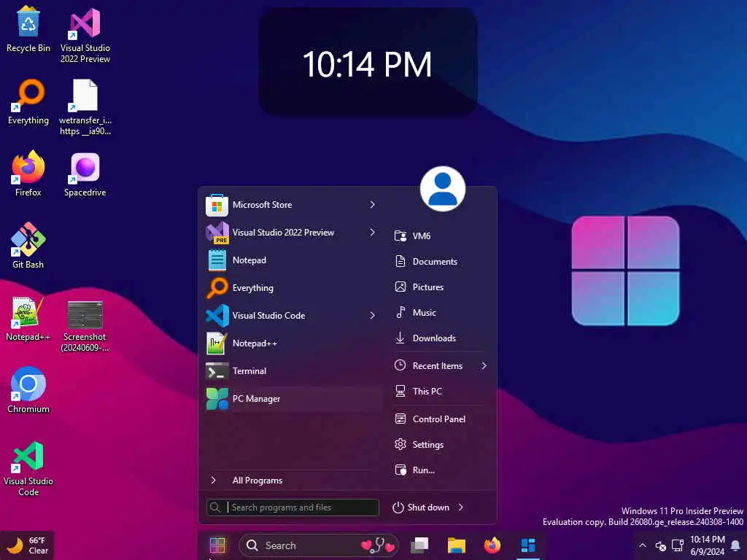The image size is (747, 560).
Task: Click the taskbar Search box
Action: click(318, 545)
